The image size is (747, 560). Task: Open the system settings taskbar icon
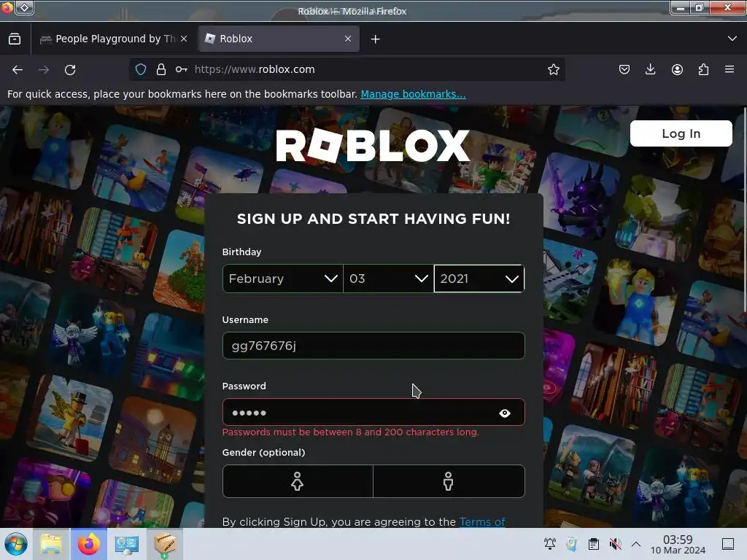pos(127,544)
